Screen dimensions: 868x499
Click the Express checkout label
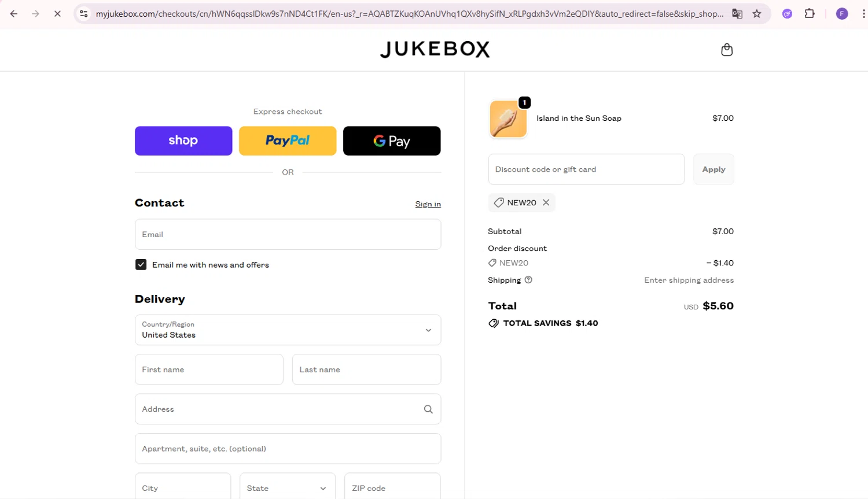tap(288, 112)
